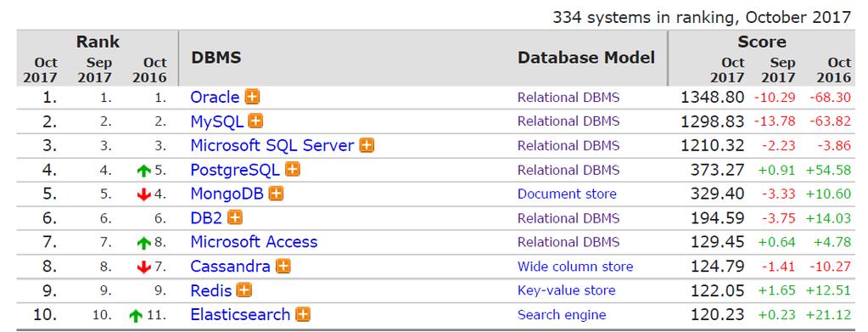Click the plus icon beside MongoDB
This screenshot has width=868, height=332.
tap(277, 194)
